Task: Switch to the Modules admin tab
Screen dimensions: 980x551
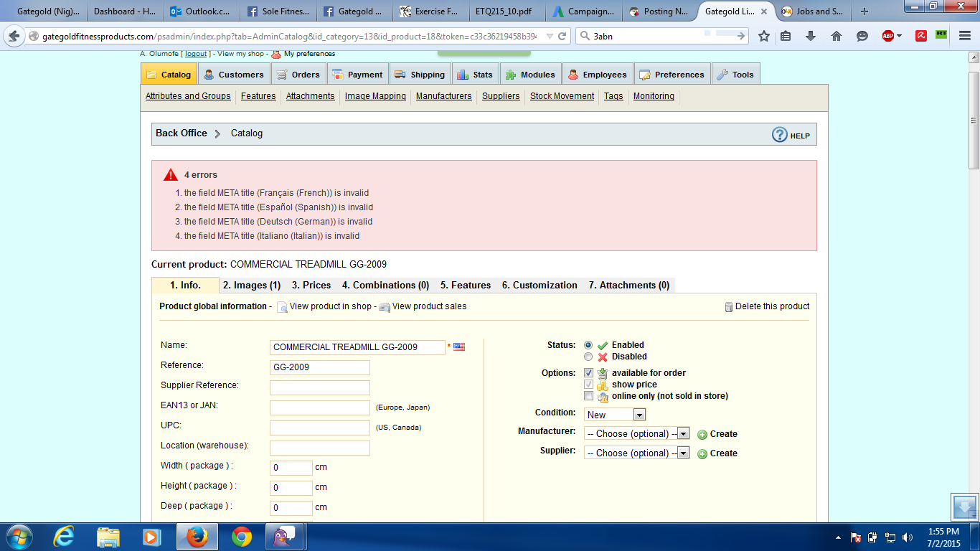Action: (530, 75)
